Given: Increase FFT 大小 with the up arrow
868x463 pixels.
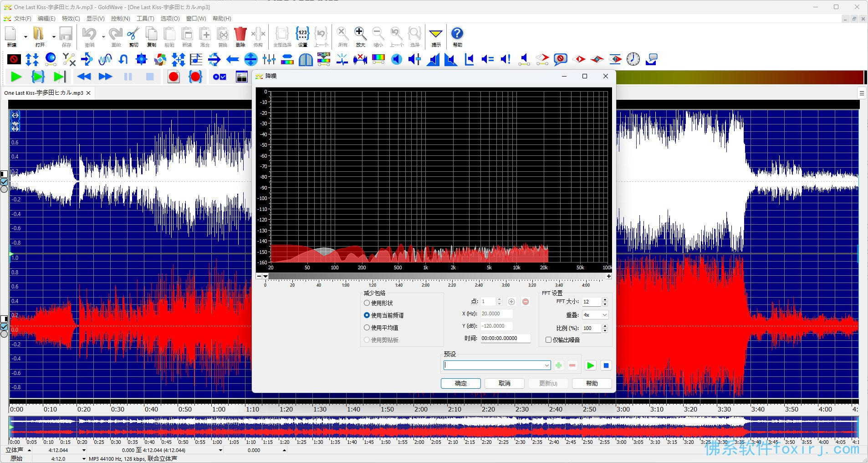Looking at the screenshot, I should [x=605, y=299].
